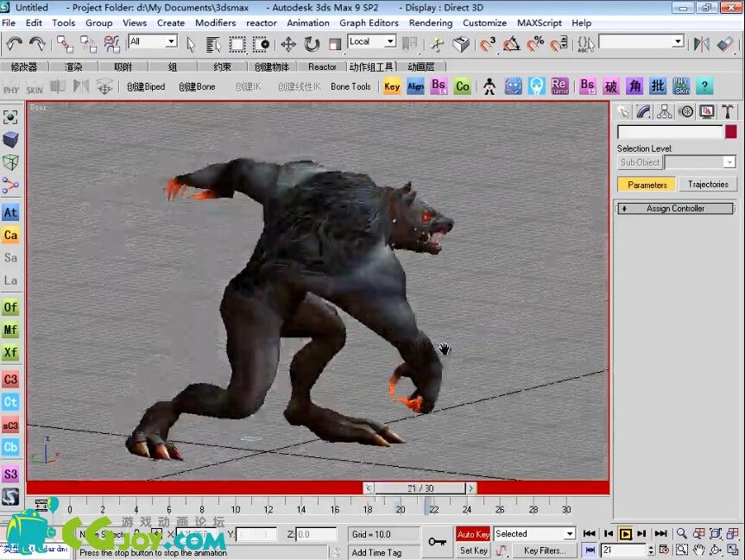
Task: Click the current frame number field
Action: (x=623, y=550)
